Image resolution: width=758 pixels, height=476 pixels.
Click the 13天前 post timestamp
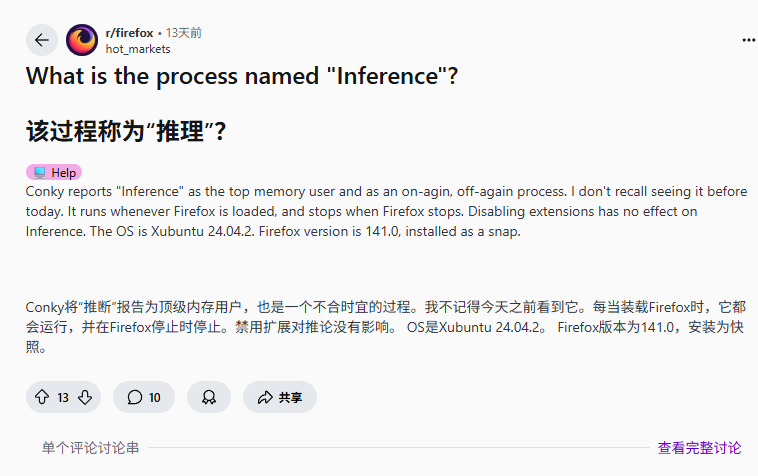[x=183, y=33]
